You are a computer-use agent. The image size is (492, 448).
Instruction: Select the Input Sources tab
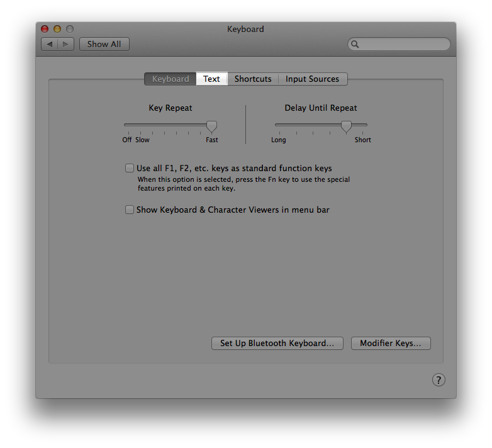(x=312, y=79)
